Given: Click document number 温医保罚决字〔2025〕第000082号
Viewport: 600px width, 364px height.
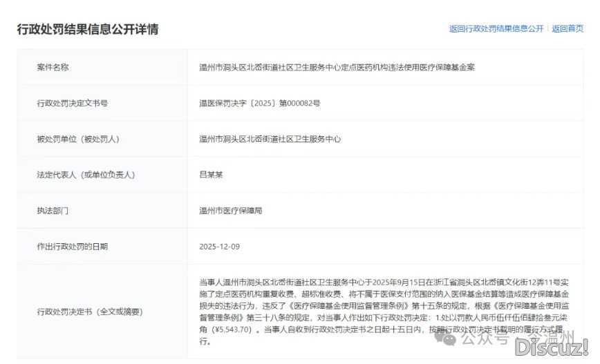Looking at the screenshot, I should [x=259, y=103].
